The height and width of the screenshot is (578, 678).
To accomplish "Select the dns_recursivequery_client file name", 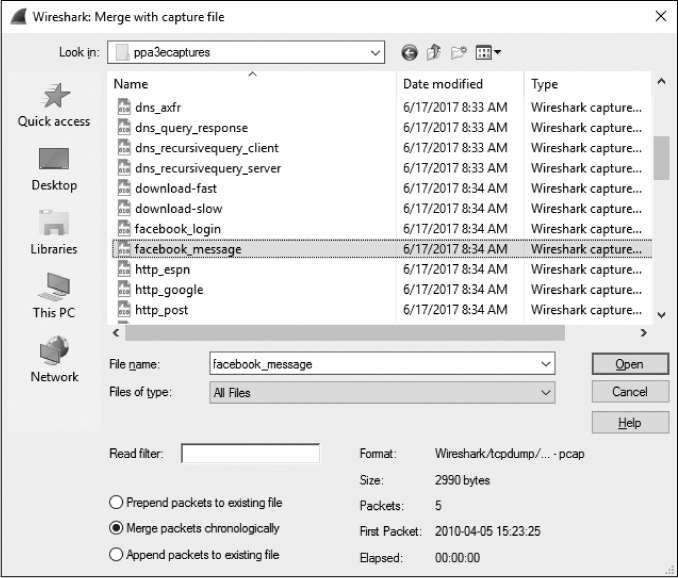I will 207,148.
